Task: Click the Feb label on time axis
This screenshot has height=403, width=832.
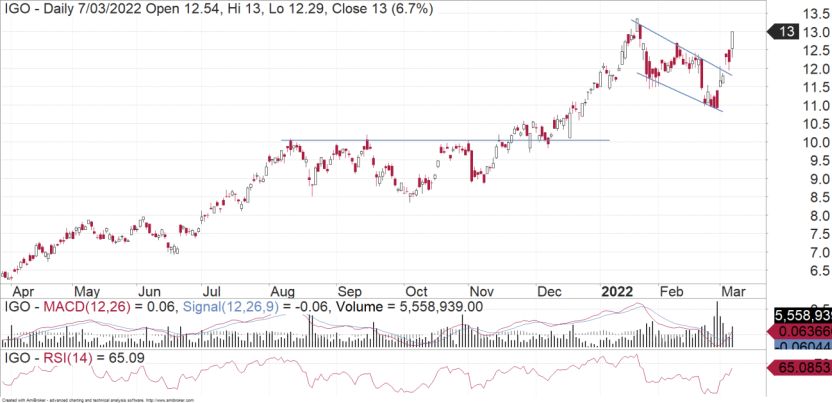Action: [671, 292]
